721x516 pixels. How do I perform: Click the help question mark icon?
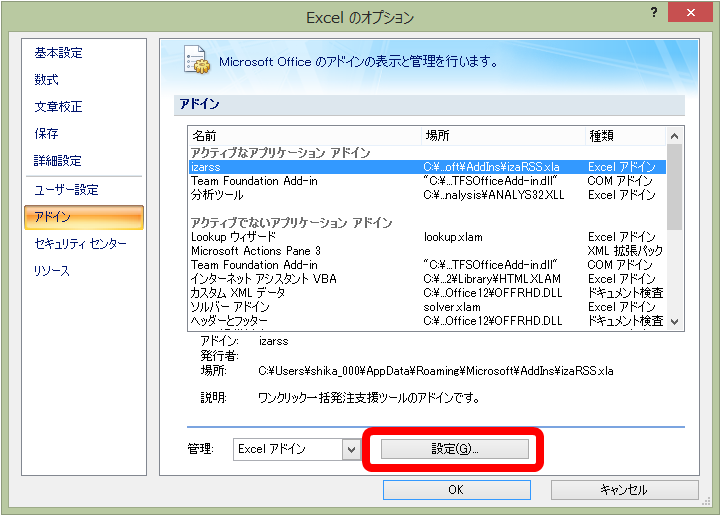pyautogui.click(x=654, y=12)
